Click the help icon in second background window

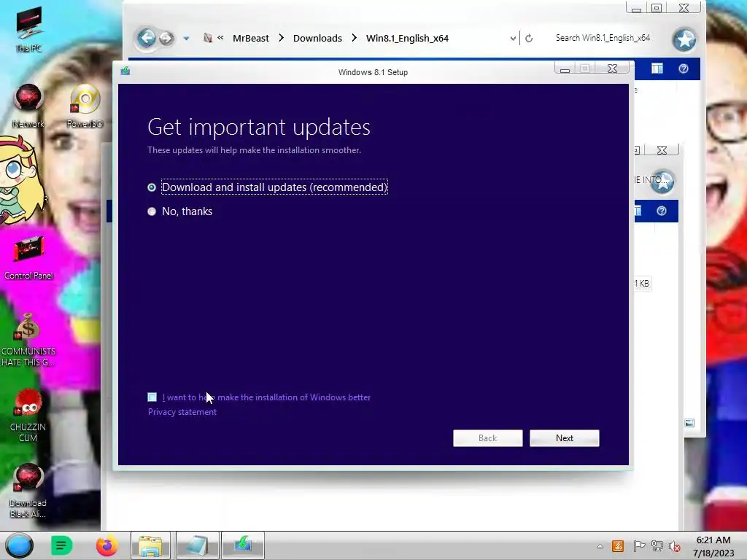coord(661,211)
